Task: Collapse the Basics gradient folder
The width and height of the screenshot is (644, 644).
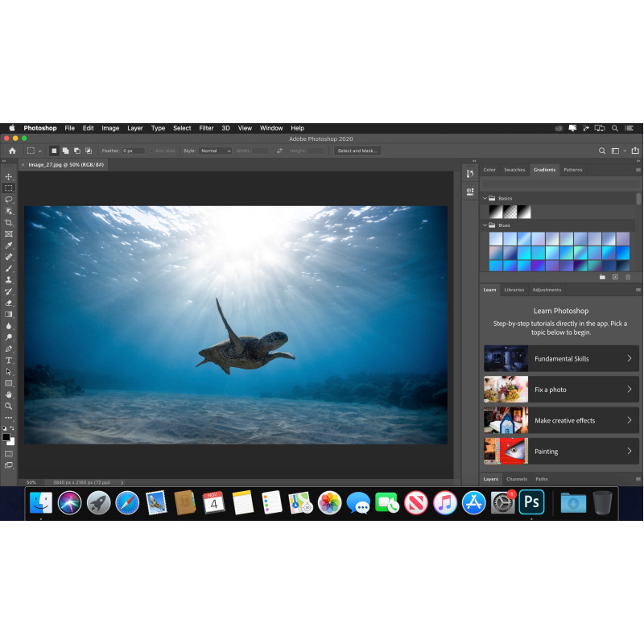Action: tap(485, 198)
